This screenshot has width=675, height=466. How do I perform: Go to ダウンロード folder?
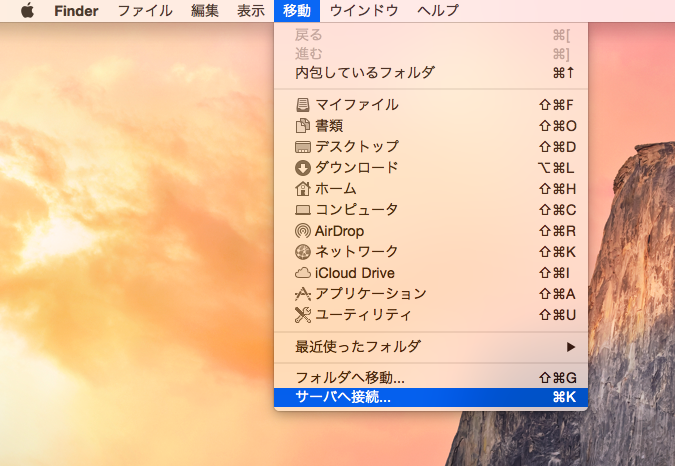pyautogui.click(x=431, y=168)
